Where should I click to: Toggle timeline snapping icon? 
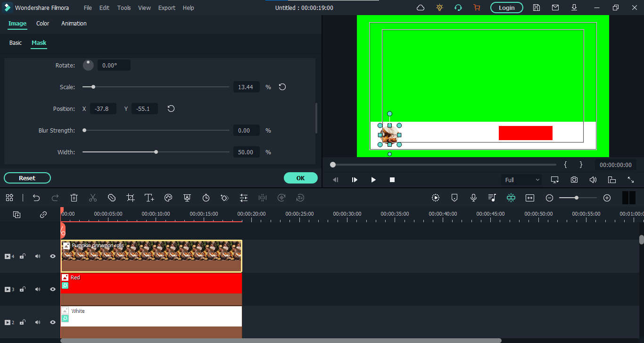click(511, 198)
